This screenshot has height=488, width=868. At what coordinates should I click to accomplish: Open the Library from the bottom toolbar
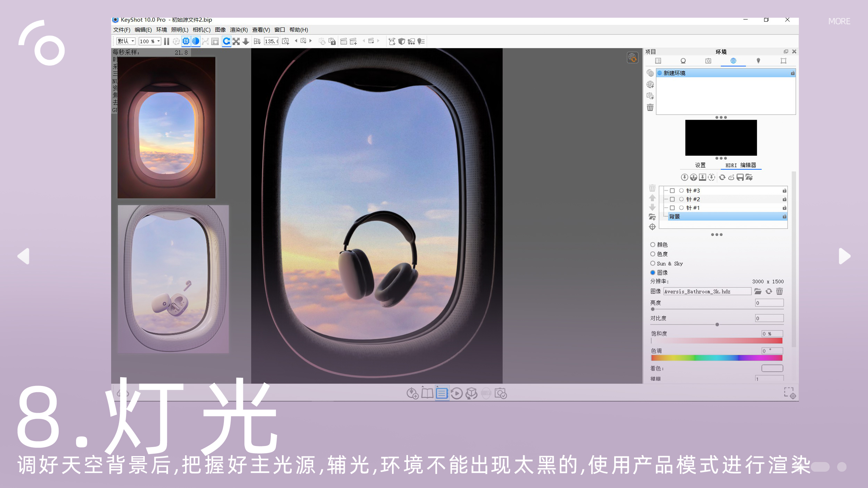pos(427,393)
